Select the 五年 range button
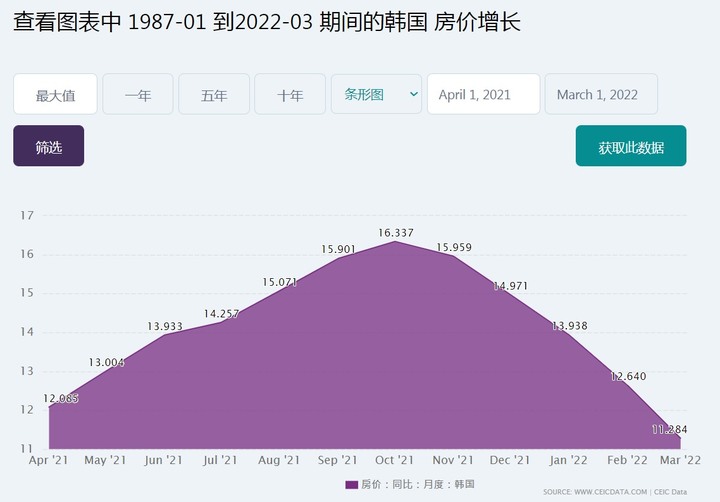The height and width of the screenshot is (502, 720). pos(214,94)
